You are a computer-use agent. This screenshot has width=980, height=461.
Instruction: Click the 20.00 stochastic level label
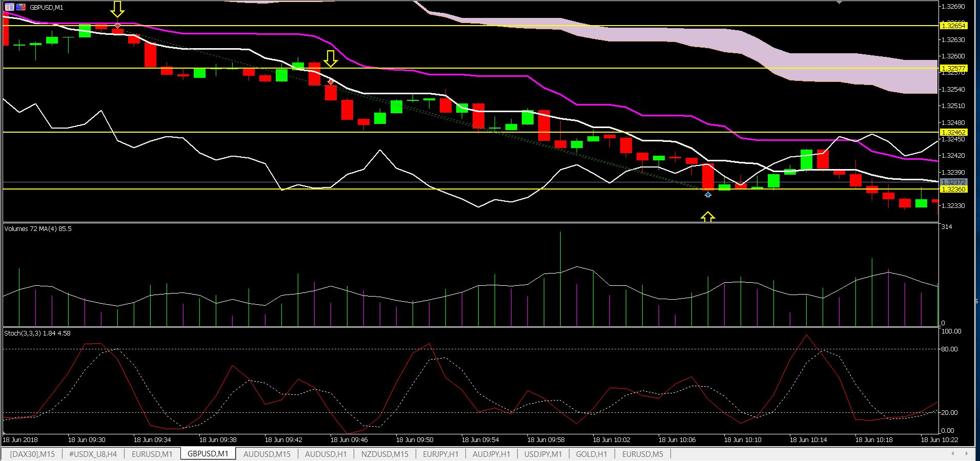pyautogui.click(x=949, y=413)
